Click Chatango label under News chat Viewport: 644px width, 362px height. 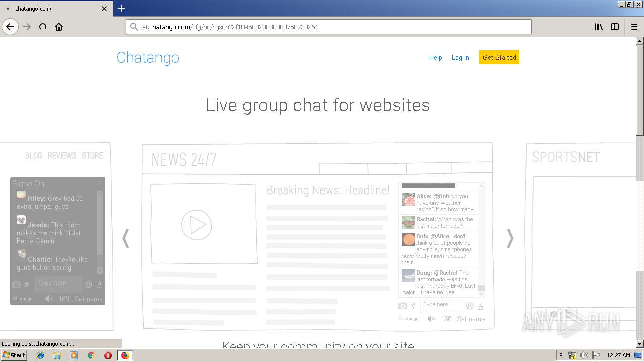[408, 319]
